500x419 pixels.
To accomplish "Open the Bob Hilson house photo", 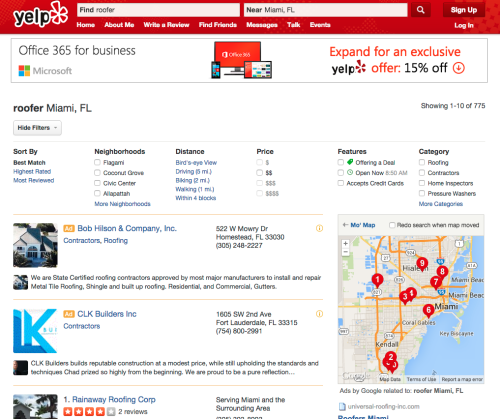I will (x=35, y=245).
